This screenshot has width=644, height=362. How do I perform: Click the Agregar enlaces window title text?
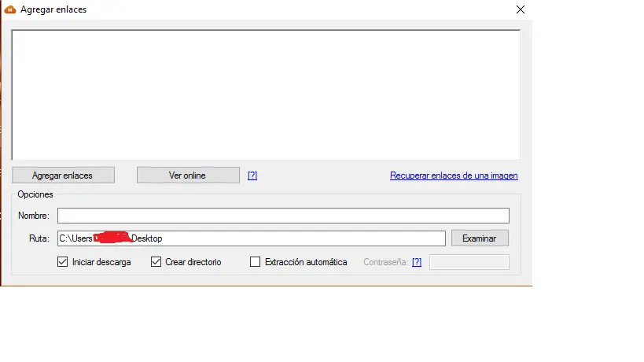[53, 9]
